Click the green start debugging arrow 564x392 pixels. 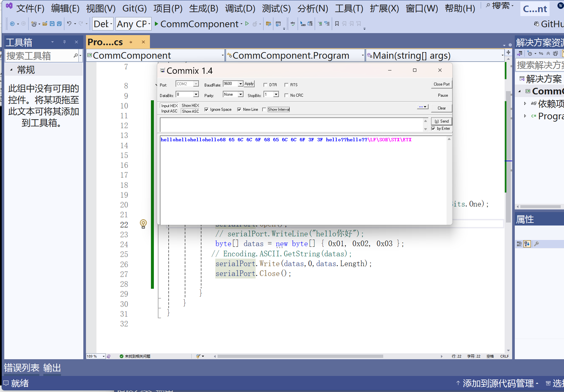click(x=157, y=24)
